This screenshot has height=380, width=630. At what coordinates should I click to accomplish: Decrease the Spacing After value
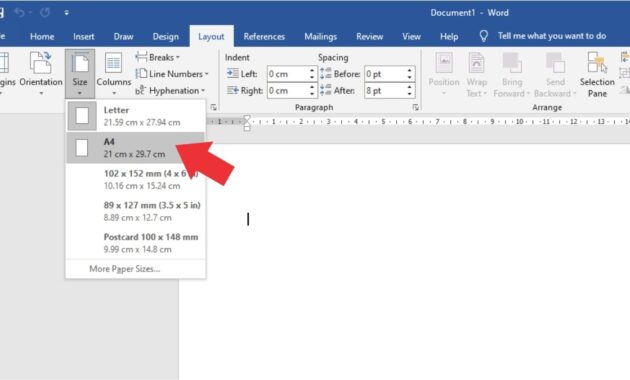pos(409,94)
